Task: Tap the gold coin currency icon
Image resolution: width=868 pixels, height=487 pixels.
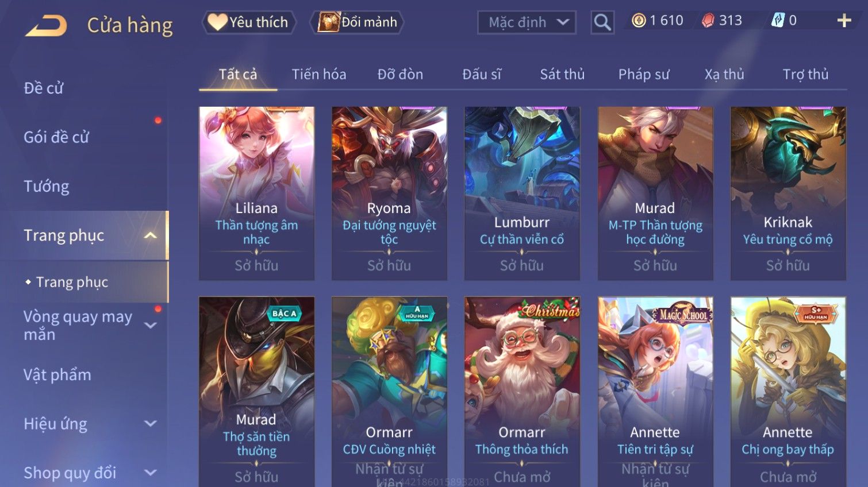Action: point(639,21)
